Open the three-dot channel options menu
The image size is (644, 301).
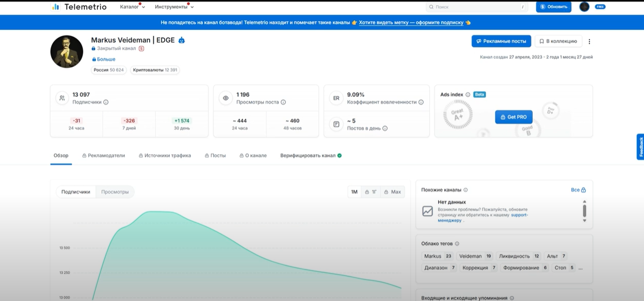point(589,41)
